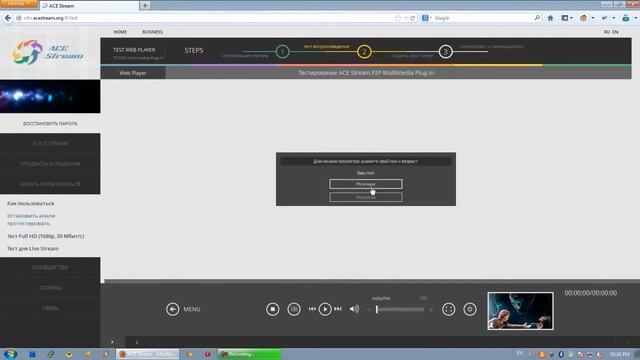Open the BUSINESS menu item

pos(153,32)
